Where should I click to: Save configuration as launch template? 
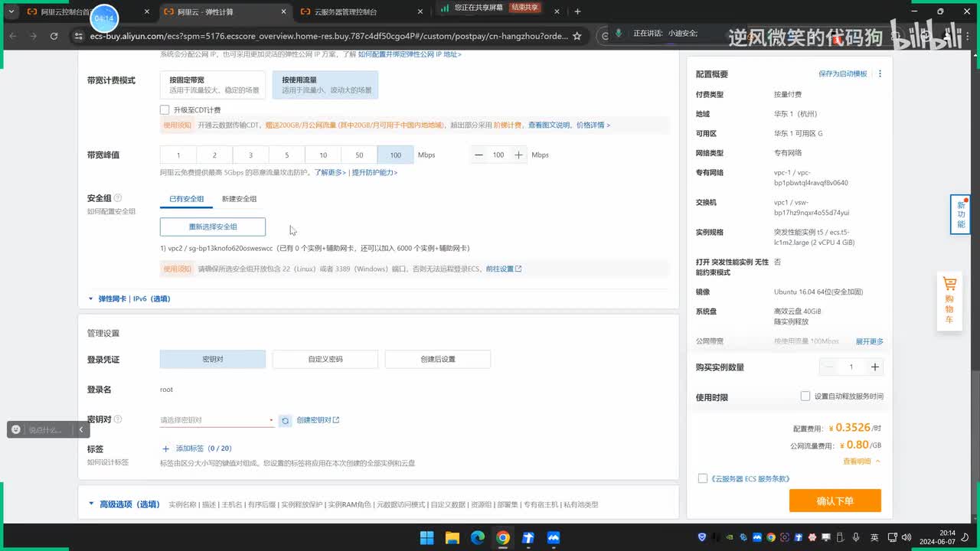[842, 73]
